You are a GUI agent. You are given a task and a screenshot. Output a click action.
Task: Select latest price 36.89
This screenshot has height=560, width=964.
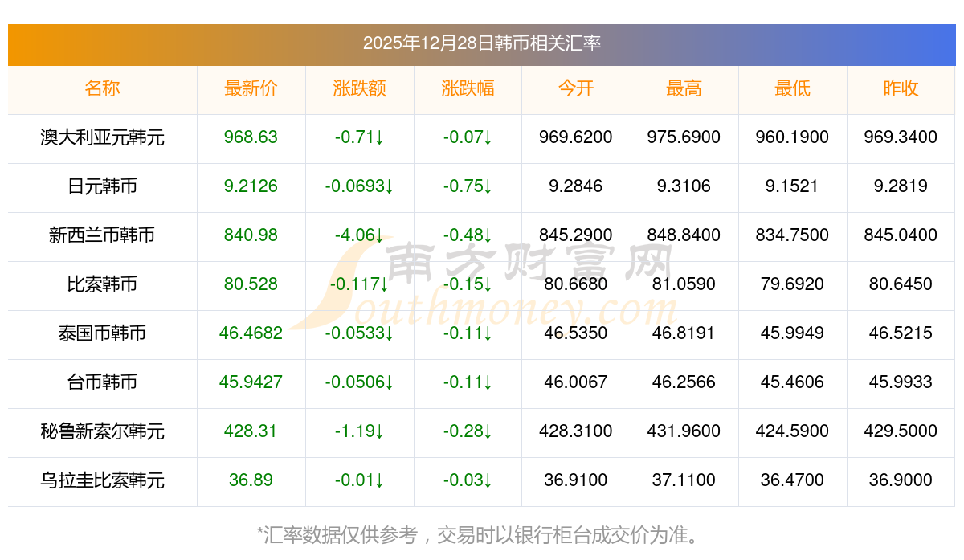tap(251, 480)
